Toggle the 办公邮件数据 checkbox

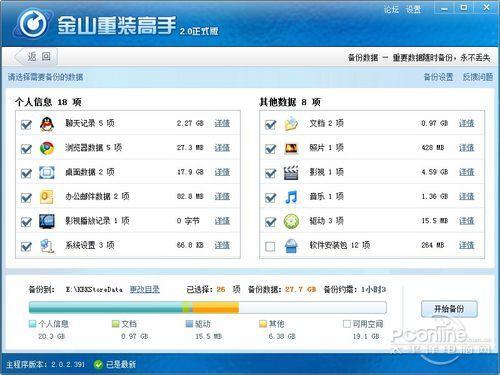(x=26, y=197)
